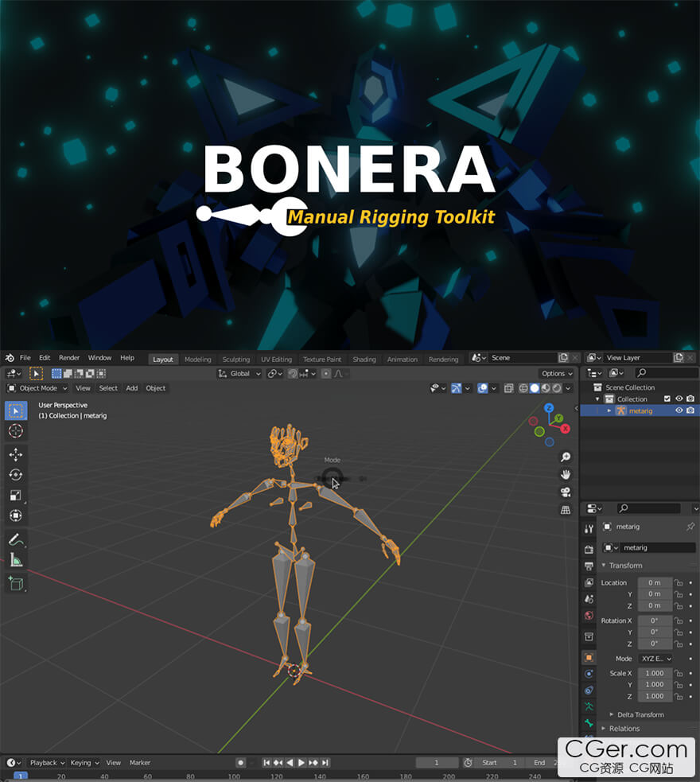Select the Scale tool
700x782 pixels.
pyautogui.click(x=16, y=496)
